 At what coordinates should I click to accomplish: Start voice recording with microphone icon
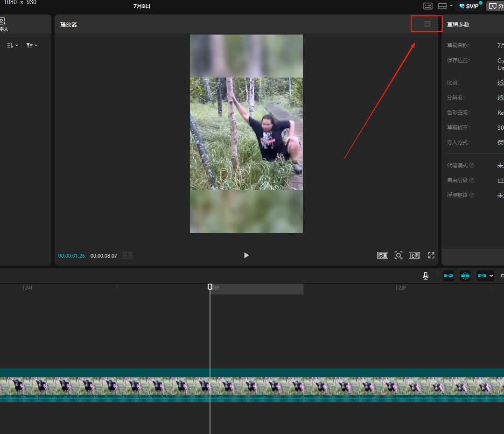click(x=426, y=276)
